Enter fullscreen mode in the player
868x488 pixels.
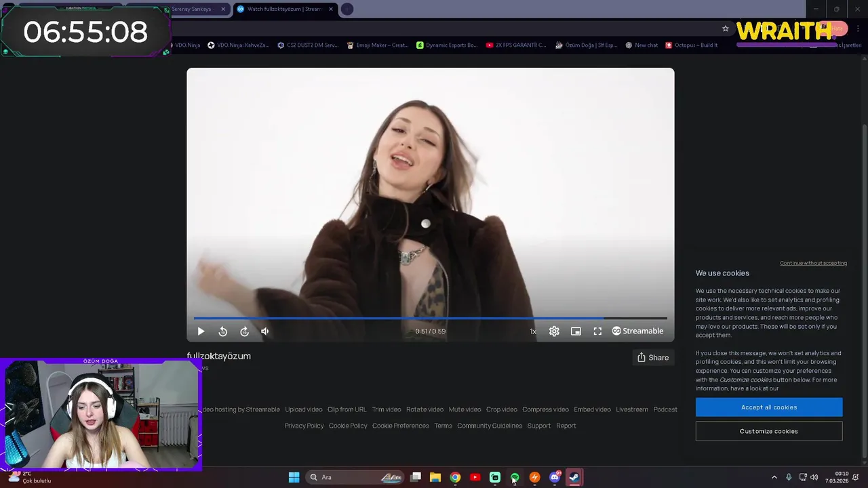597,331
